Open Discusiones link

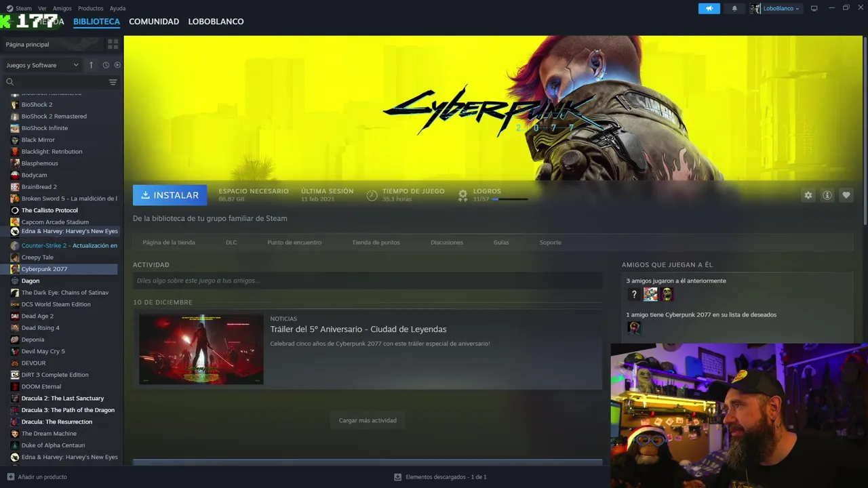click(447, 243)
